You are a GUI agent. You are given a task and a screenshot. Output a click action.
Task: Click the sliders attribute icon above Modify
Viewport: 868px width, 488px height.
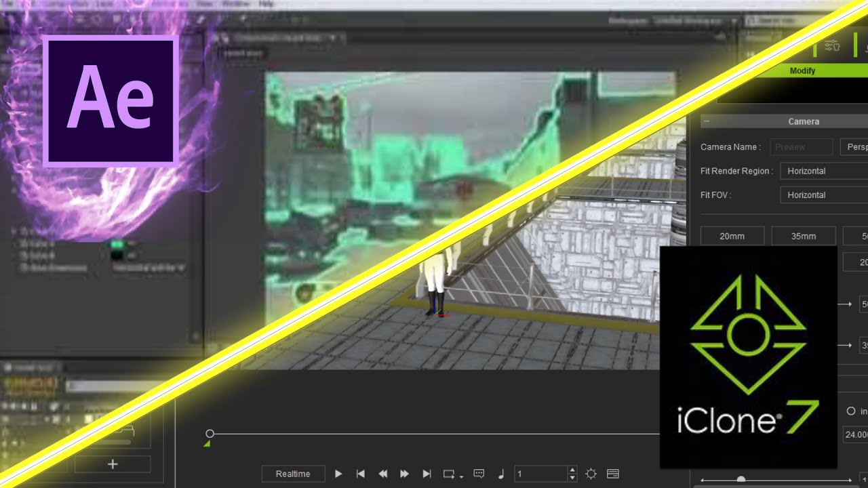[x=832, y=45]
